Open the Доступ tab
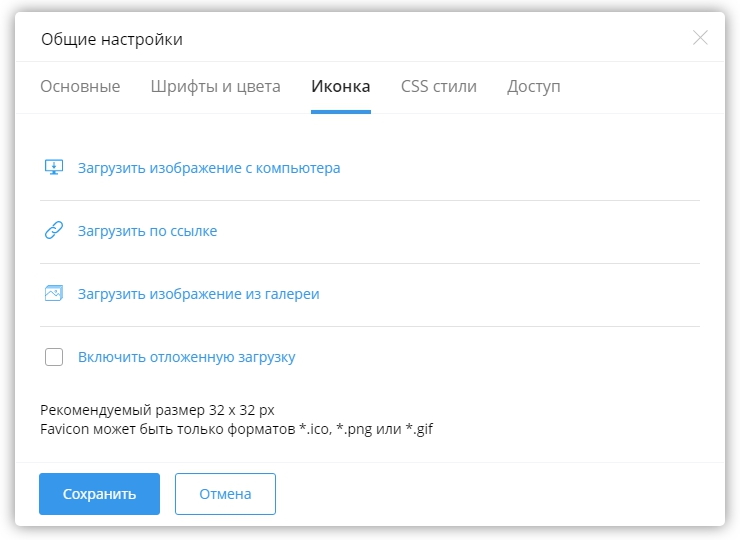Screen dimensions: 740x540 point(533,87)
